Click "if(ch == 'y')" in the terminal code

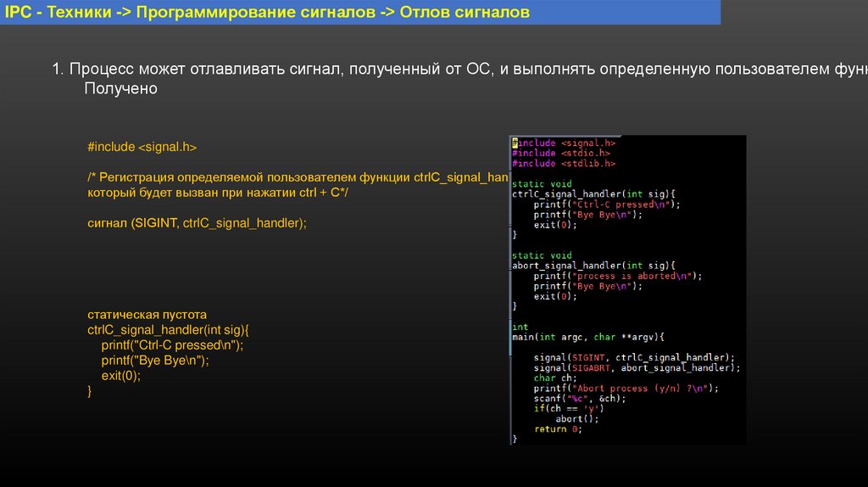pos(569,408)
